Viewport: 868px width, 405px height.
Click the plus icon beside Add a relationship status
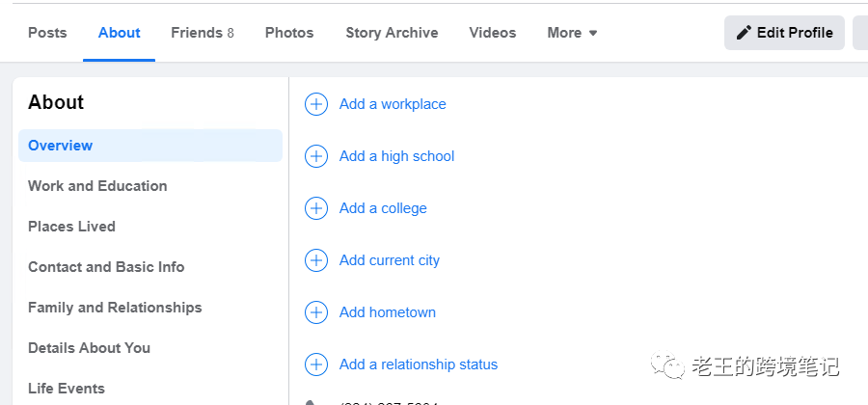(316, 364)
